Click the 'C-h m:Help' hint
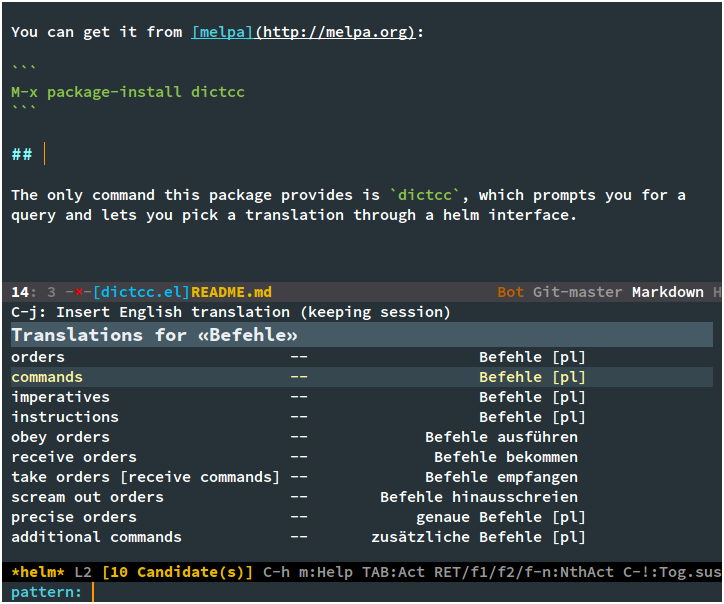The width and height of the screenshot is (724, 604). (308, 572)
